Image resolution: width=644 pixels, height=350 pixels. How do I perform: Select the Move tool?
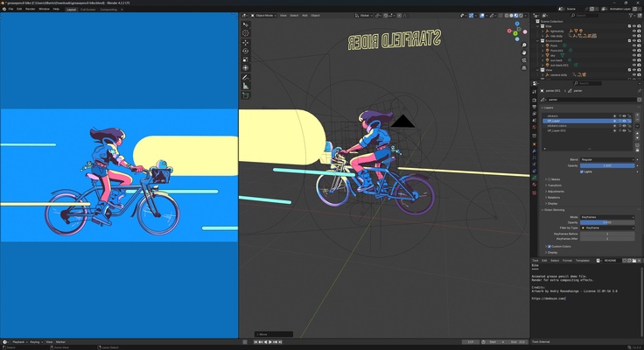click(246, 43)
